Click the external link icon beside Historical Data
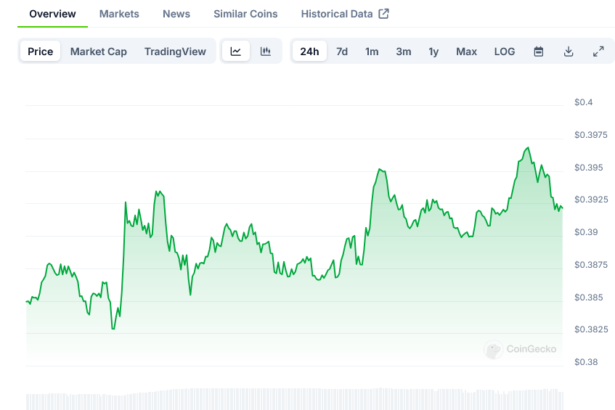Image resolution: width=615 pixels, height=410 pixels. (x=383, y=14)
